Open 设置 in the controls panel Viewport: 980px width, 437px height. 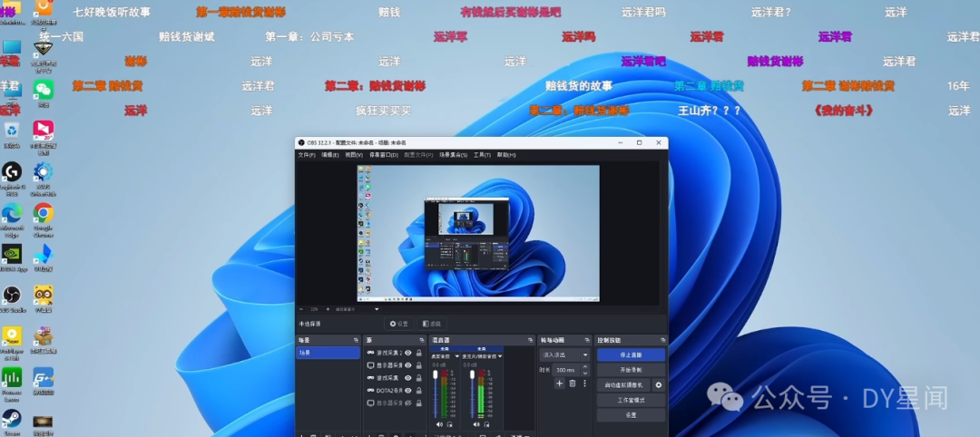631,415
